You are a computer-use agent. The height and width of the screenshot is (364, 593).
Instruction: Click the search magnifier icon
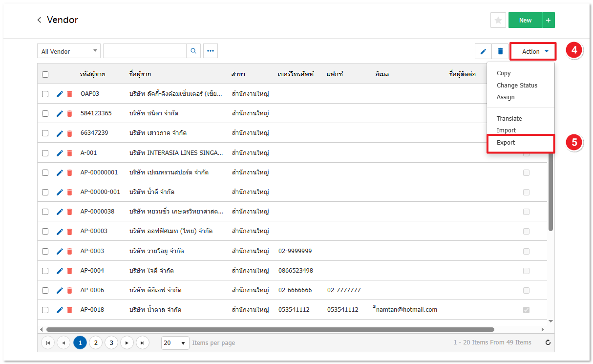click(x=193, y=51)
